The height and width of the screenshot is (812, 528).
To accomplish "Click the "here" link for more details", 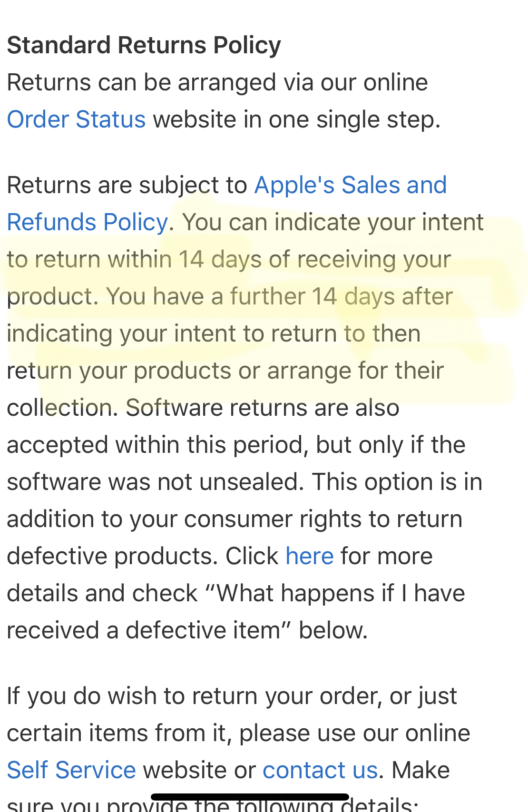I will point(310,556).
